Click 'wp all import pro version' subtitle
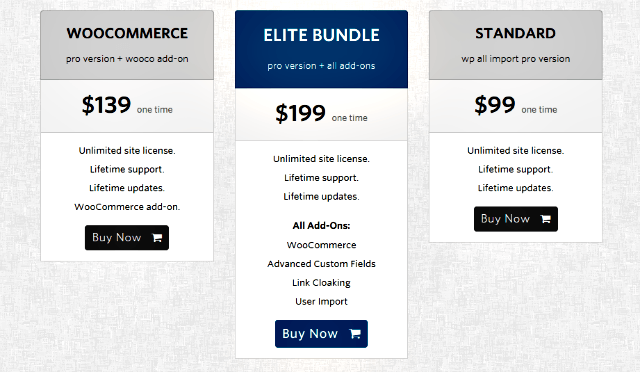Viewport: 640px width, 372px height. (x=516, y=59)
